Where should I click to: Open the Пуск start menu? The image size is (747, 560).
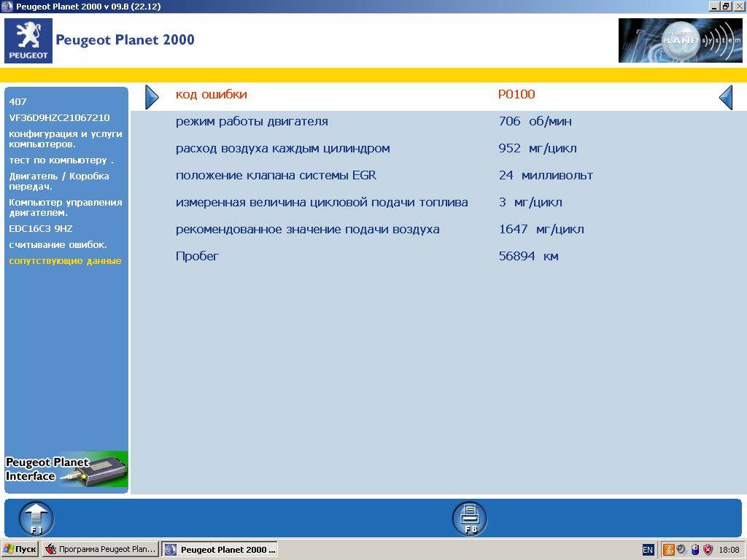tap(20, 550)
